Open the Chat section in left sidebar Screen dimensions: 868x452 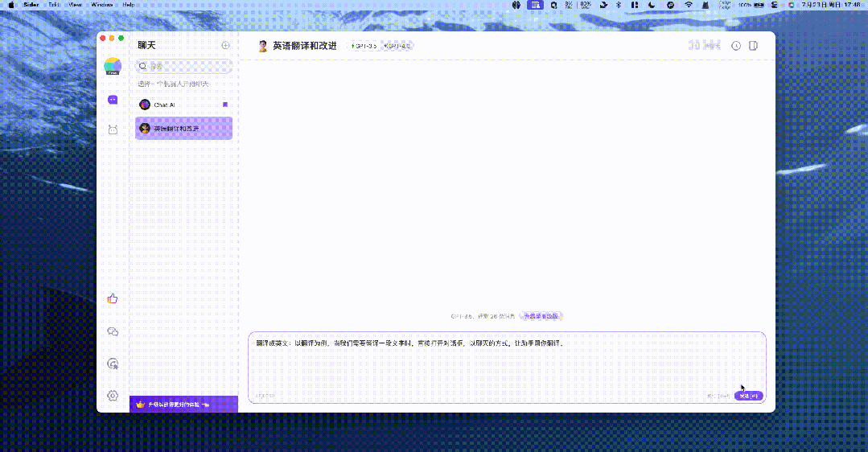click(x=113, y=101)
